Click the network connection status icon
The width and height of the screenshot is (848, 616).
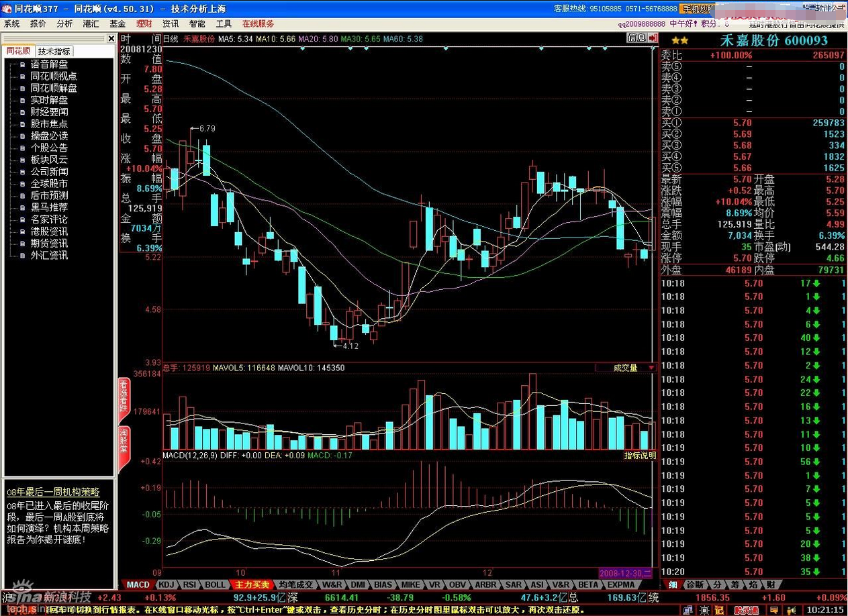point(688,609)
